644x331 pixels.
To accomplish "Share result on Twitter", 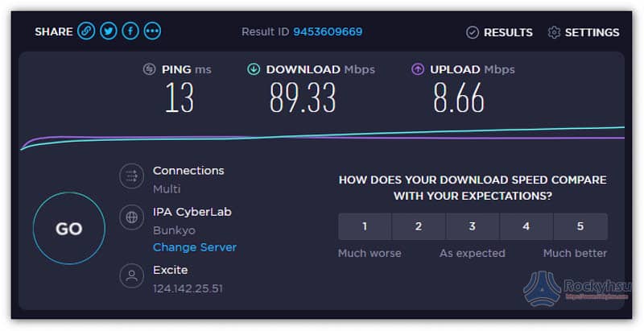I will click(x=109, y=31).
